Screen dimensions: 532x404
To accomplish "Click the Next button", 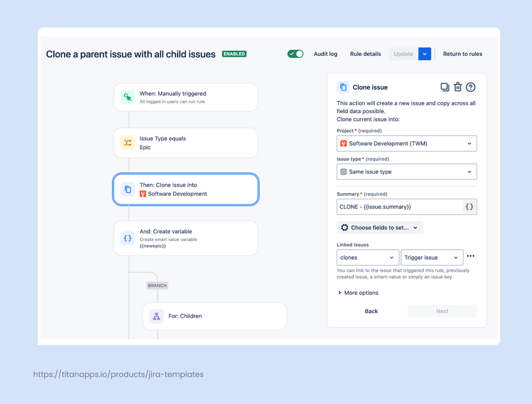I will tap(442, 311).
